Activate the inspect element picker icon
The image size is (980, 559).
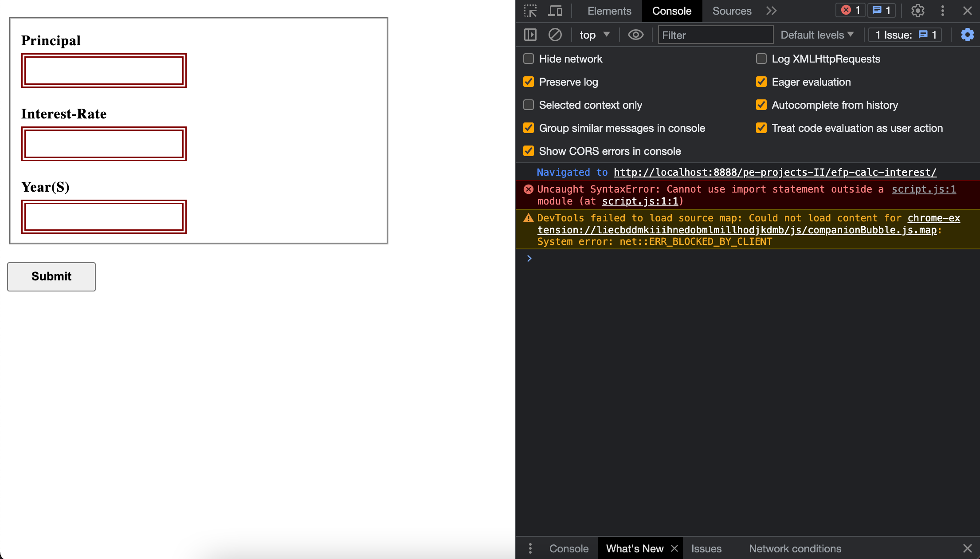coord(530,11)
